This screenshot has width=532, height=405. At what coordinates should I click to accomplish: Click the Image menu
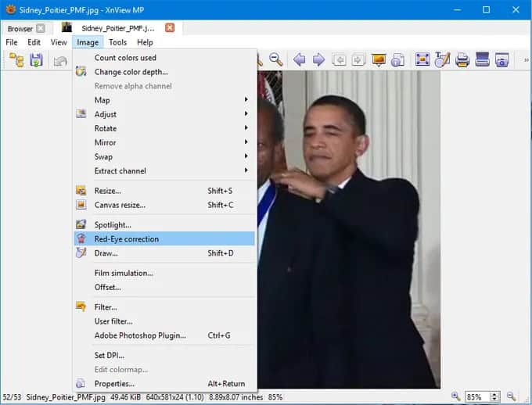88,42
